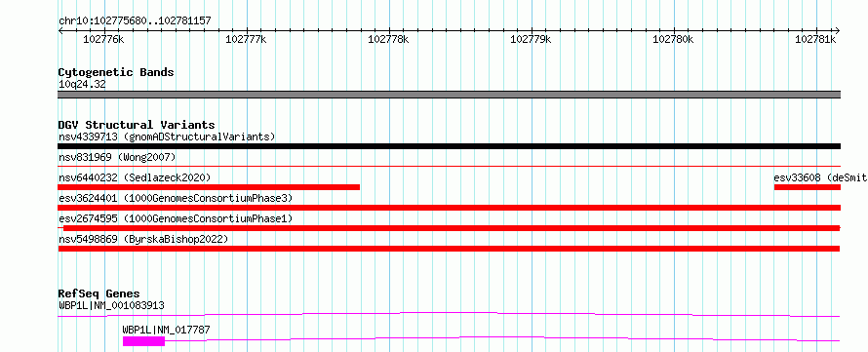The image size is (868, 352).
Task: Open esv2674595 (1000GenomesConsortiumPhase1) label
Action: tap(176, 218)
